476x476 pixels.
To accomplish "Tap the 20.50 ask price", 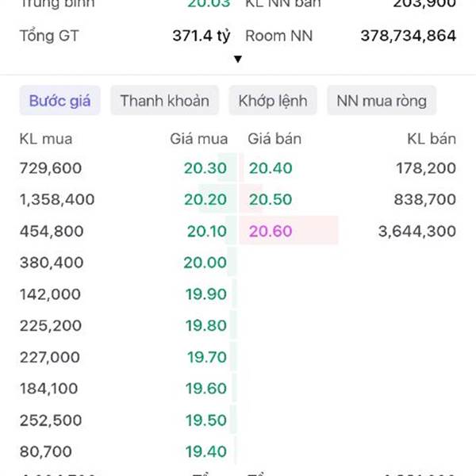I will coord(271,200).
